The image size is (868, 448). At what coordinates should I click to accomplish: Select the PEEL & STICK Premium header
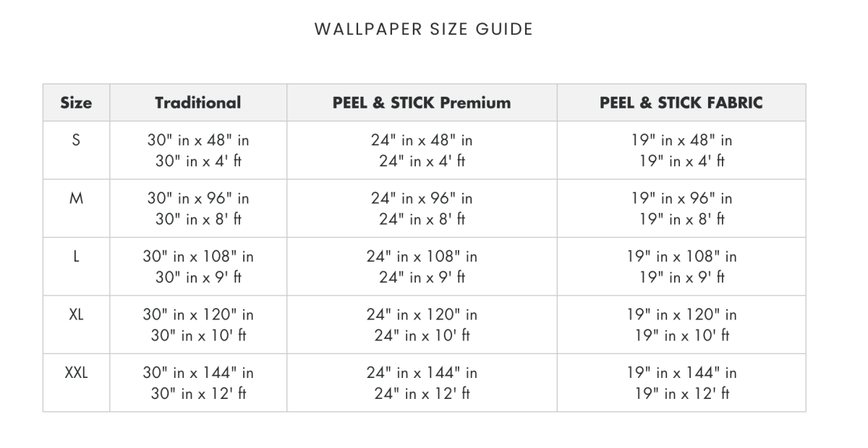pos(422,103)
